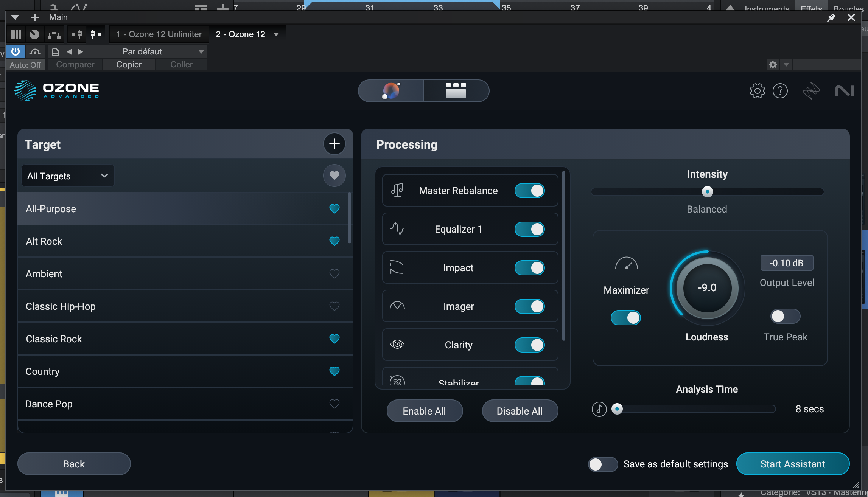The height and width of the screenshot is (497, 868).
Task: Click the music note analysis icon
Action: pyautogui.click(x=599, y=409)
